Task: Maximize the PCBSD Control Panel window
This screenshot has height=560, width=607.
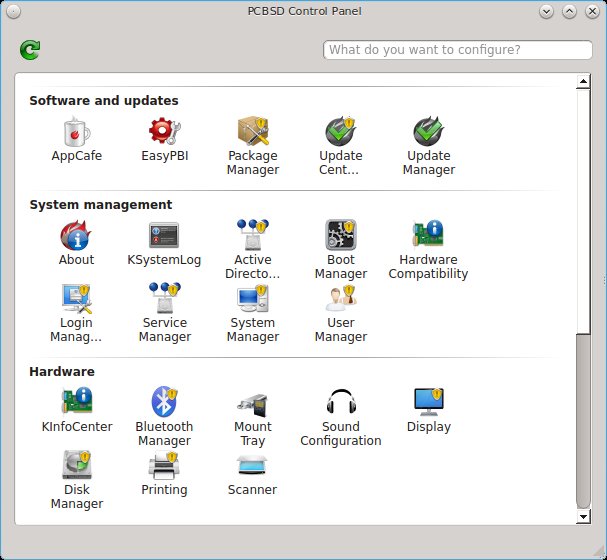Action: [569, 12]
